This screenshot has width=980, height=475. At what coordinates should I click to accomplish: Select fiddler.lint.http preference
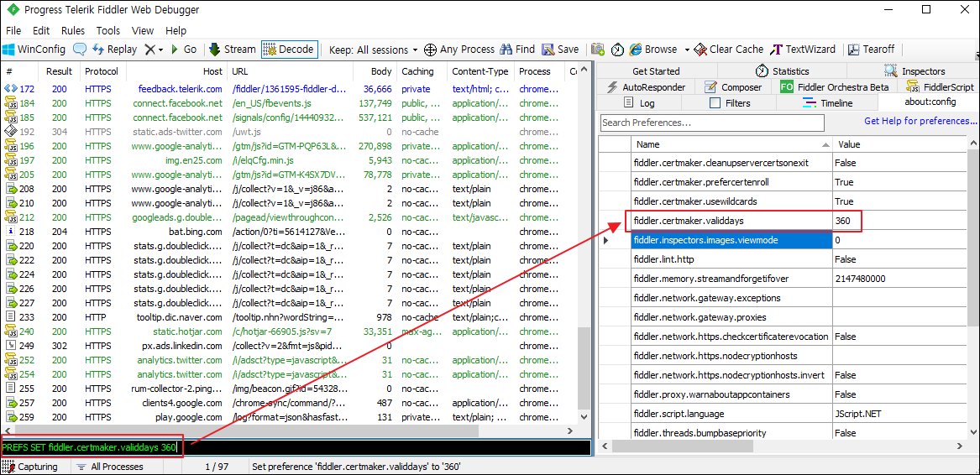[731, 259]
